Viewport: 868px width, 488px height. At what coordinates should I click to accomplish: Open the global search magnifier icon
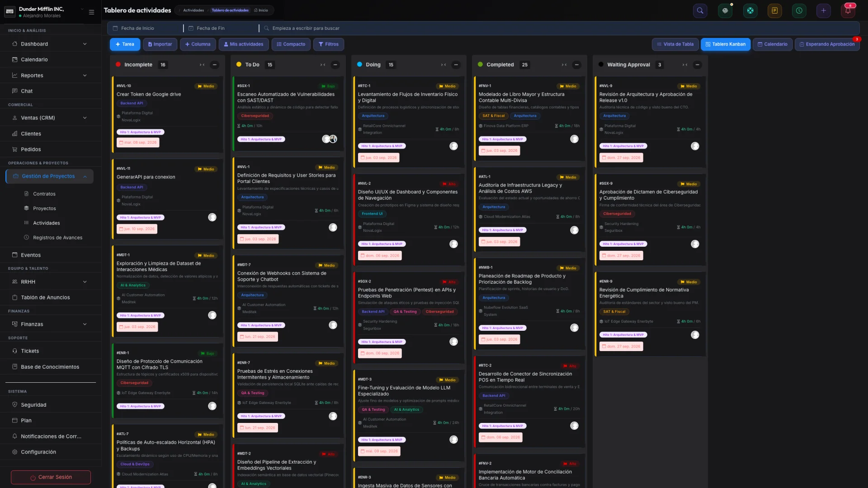700,11
